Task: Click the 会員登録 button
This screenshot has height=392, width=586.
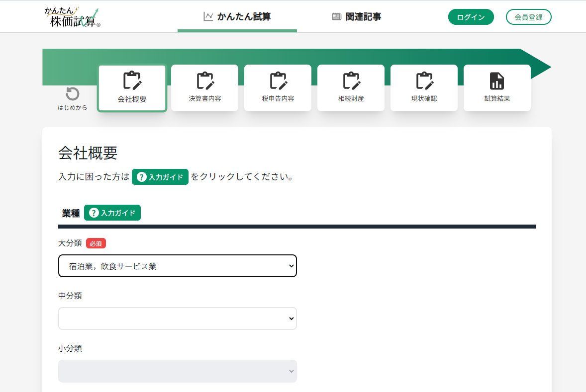Action: click(x=528, y=17)
